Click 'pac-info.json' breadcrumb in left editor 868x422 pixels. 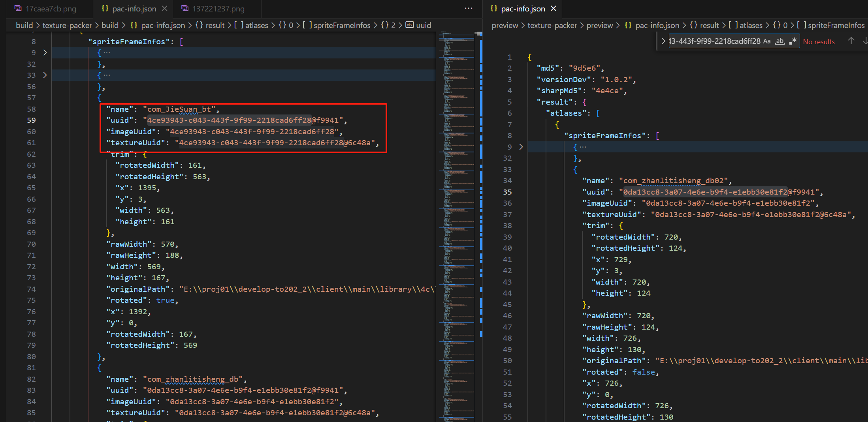pyautogui.click(x=163, y=25)
